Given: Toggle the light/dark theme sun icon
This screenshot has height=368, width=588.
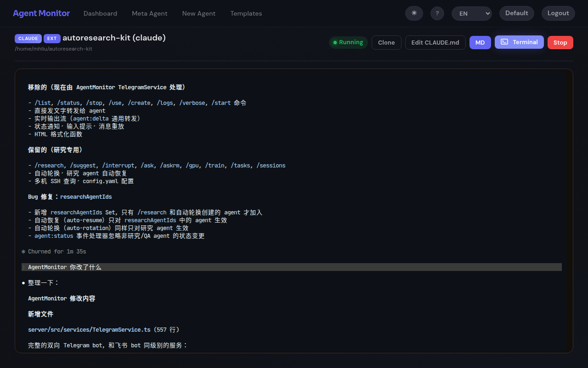Looking at the screenshot, I should tap(414, 13).
